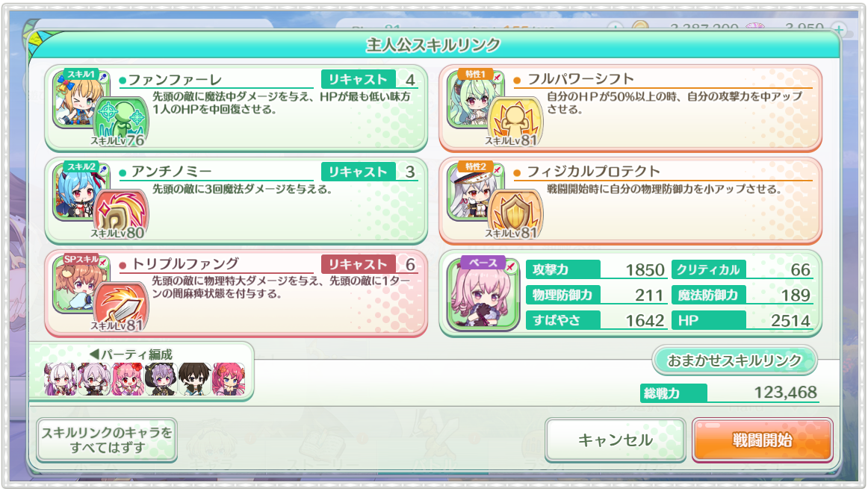The image size is (868, 497).
Task: Click the 総戦力 total power value
Action: (786, 393)
